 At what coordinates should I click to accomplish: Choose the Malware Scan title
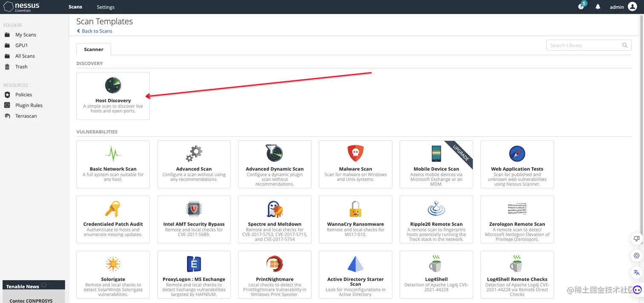(x=356, y=169)
